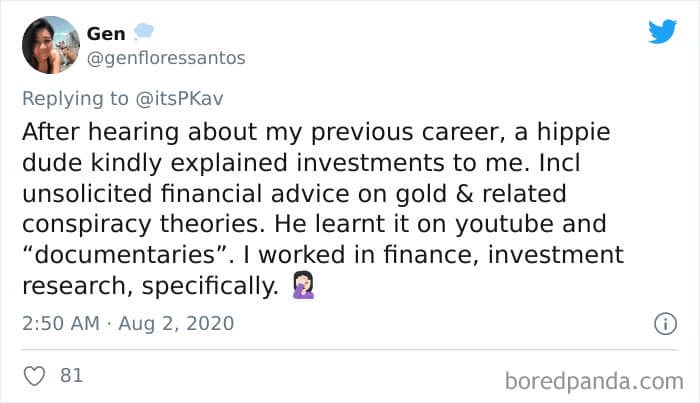Open the @genfloressantos handle

pos(166,57)
